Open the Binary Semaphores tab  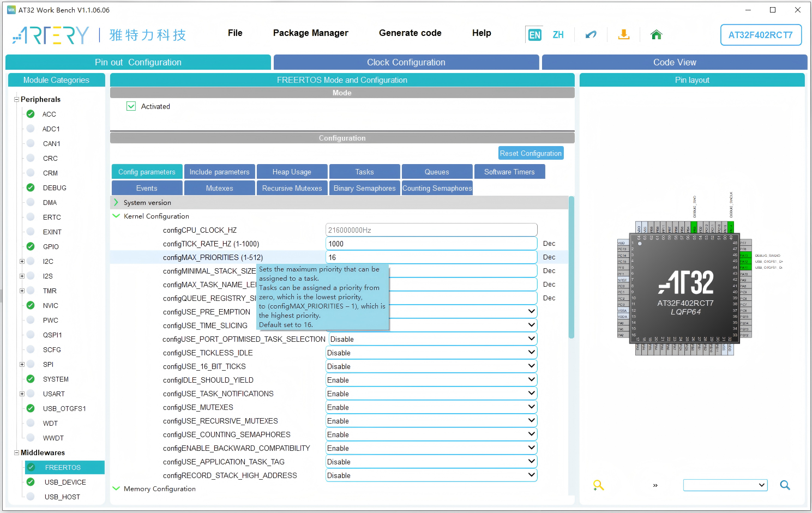pyautogui.click(x=364, y=188)
